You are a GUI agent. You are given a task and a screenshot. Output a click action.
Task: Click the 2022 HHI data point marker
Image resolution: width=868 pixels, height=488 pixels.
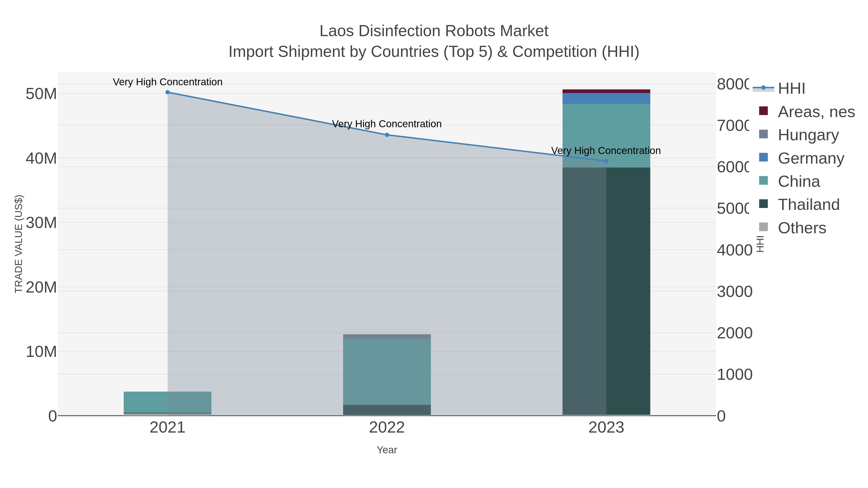tap(387, 135)
